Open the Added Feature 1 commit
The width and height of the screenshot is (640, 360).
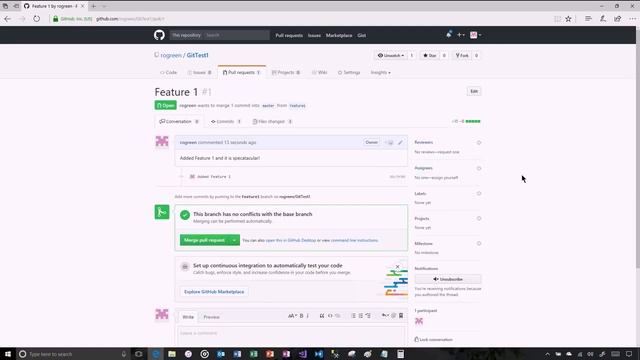[214, 177]
